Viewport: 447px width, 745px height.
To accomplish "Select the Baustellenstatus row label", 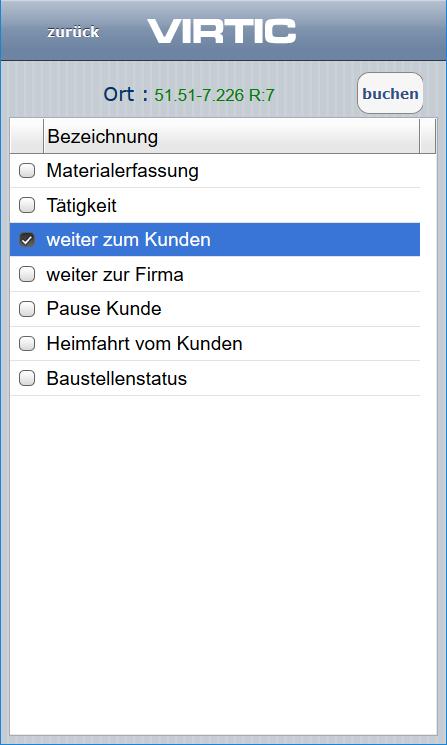I will point(117,379).
